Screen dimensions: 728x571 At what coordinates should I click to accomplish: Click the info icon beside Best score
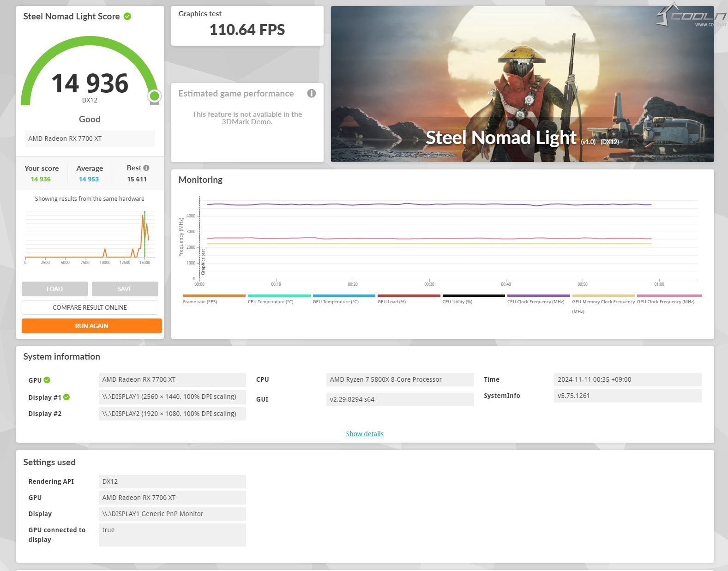(x=146, y=168)
